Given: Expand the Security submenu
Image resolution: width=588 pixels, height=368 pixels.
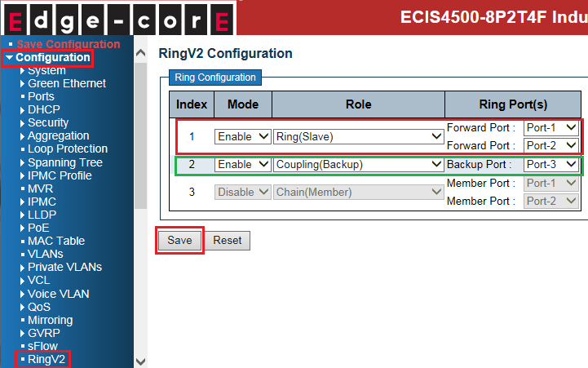Looking at the screenshot, I should [x=48, y=122].
